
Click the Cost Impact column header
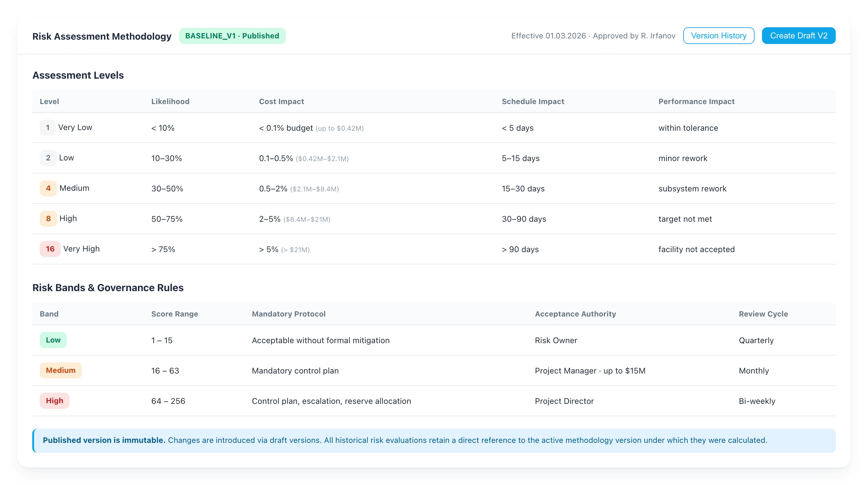tap(281, 101)
